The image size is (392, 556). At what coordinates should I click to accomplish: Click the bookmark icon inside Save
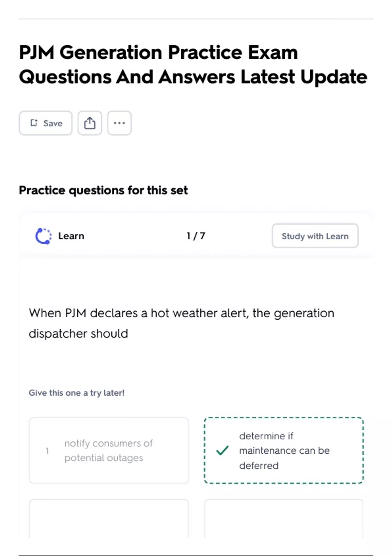[x=34, y=123]
